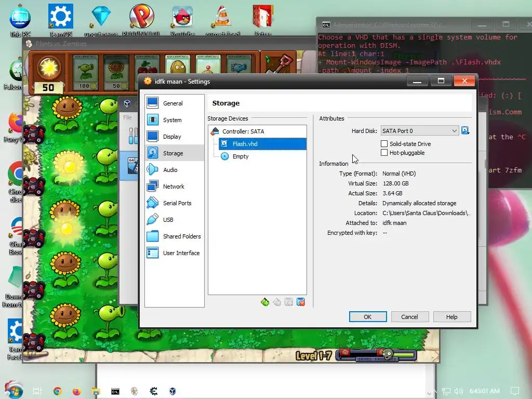The image size is (532, 399).
Task: Open Firefox from the taskbar
Action: pos(77,391)
